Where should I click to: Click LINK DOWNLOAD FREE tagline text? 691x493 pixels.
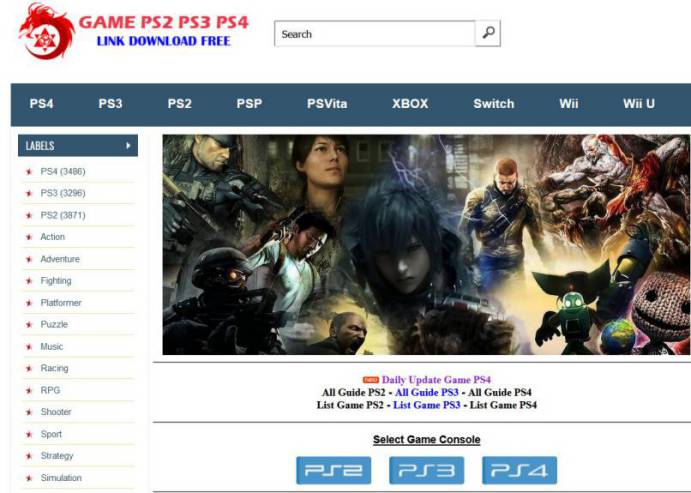pyautogui.click(x=163, y=41)
